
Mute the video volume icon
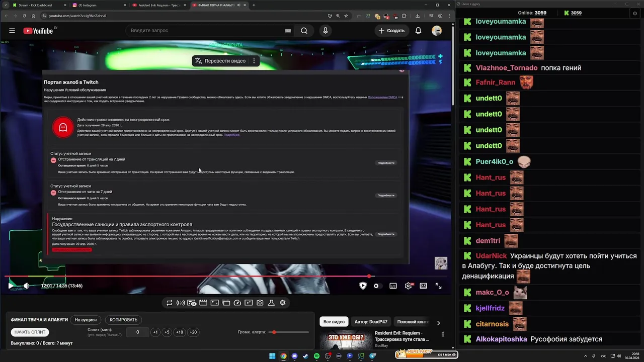point(27,286)
